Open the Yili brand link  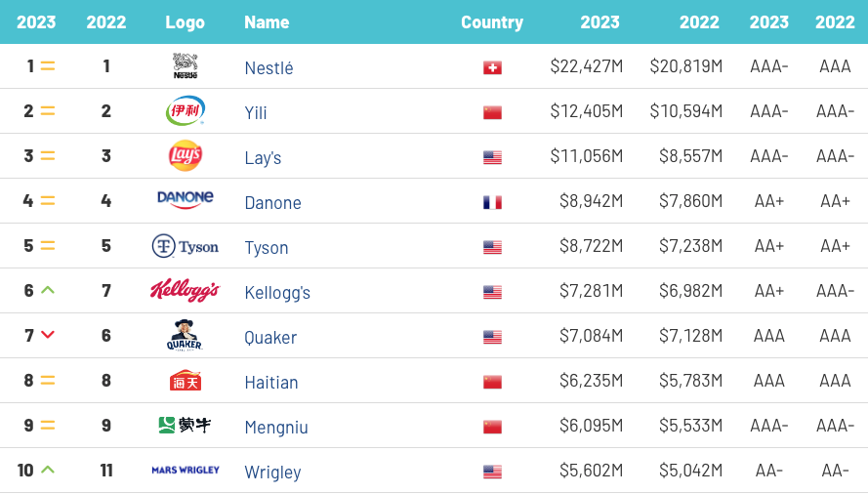(x=256, y=112)
